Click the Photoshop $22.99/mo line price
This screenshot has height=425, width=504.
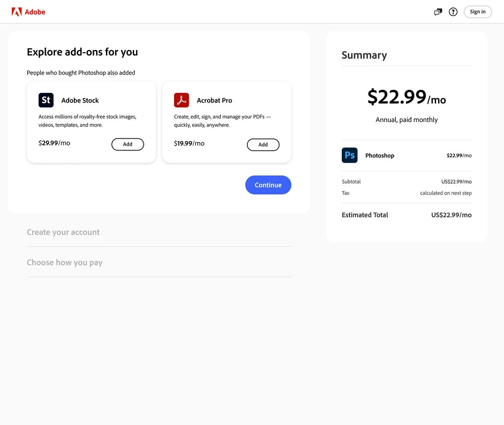point(459,155)
